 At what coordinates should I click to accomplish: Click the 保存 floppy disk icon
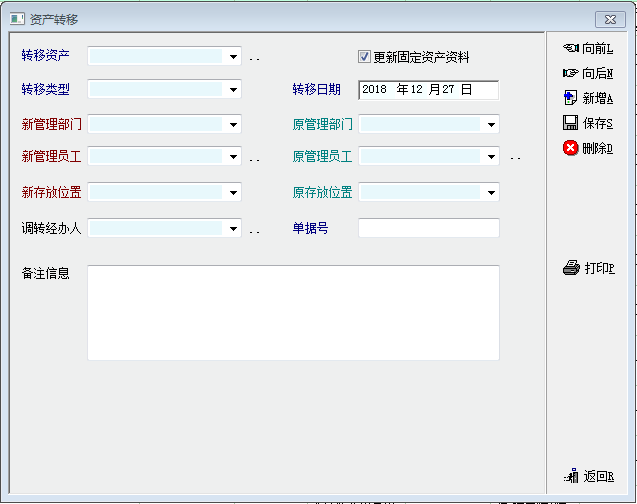571,122
